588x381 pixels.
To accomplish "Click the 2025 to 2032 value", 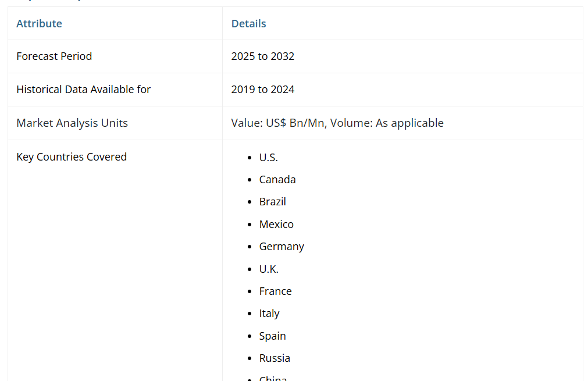I will pyautogui.click(x=262, y=56).
